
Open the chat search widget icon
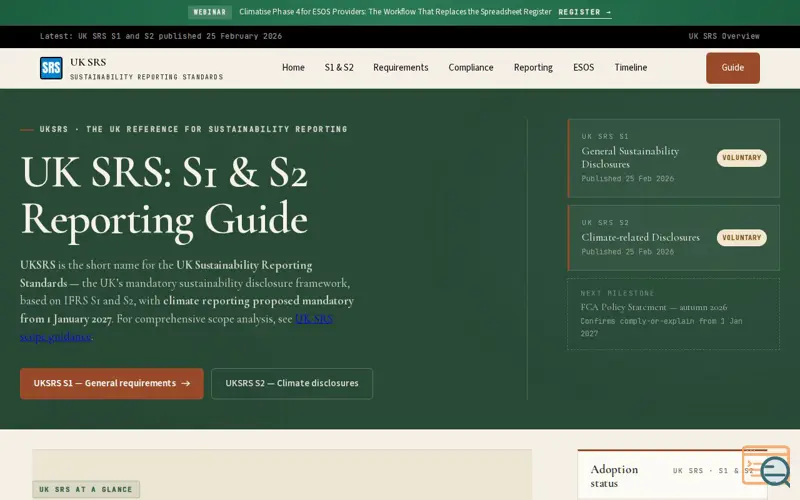click(766, 466)
